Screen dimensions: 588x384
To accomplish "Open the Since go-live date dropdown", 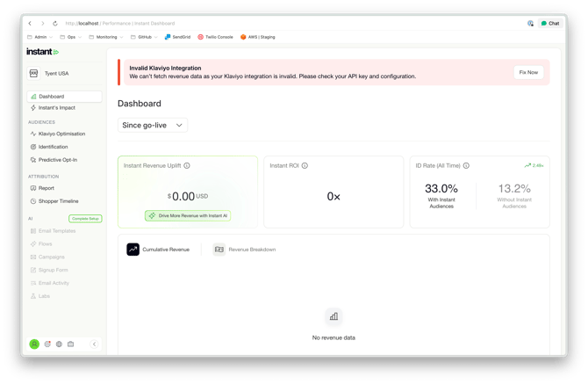I will [x=153, y=126].
